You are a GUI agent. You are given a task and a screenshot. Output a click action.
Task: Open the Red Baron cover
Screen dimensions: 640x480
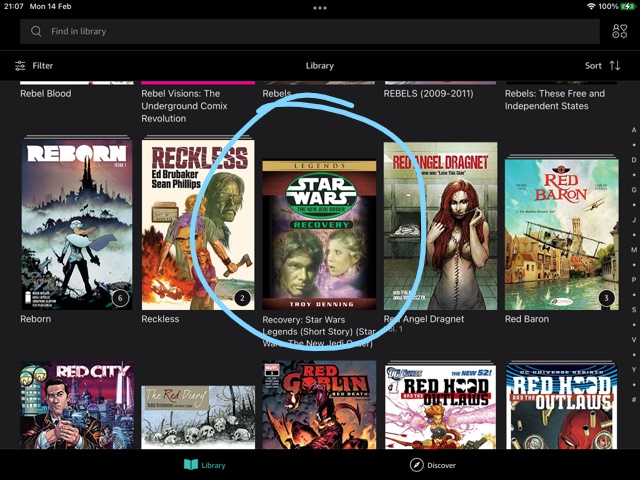[x=562, y=234]
